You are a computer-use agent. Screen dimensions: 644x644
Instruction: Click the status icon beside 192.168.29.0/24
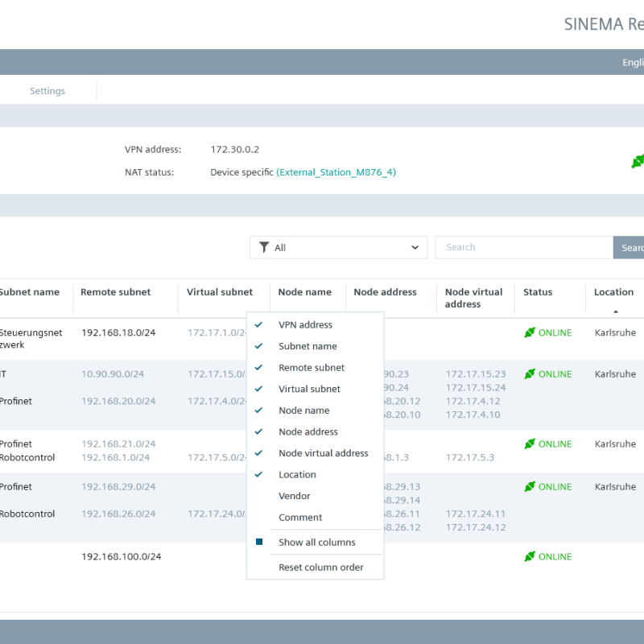tap(530, 486)
